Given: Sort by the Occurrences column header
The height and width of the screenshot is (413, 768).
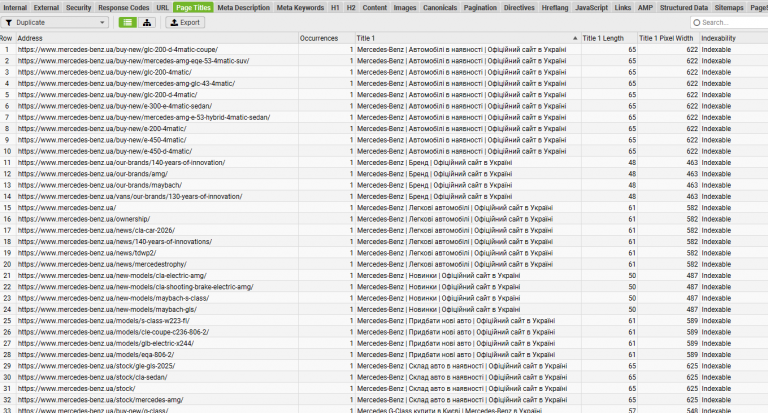Looking at the screenshot, I should [x=327, y=38].
